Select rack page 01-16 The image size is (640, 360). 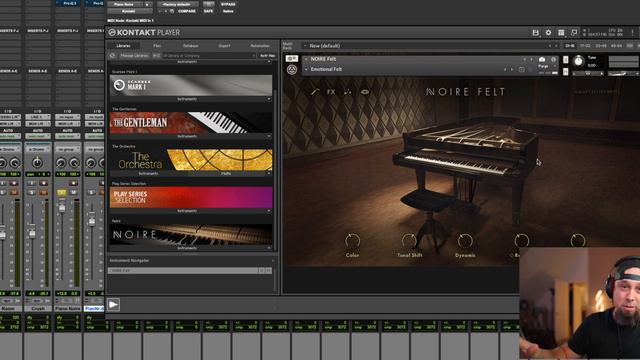[x=570, y=46]
